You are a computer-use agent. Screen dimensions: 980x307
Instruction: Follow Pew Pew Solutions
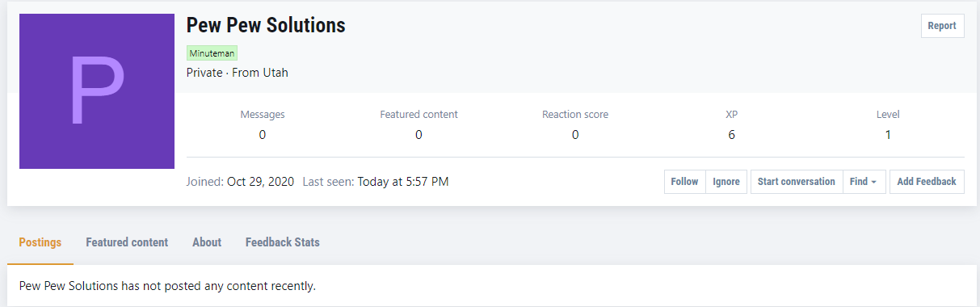(684, 182)
